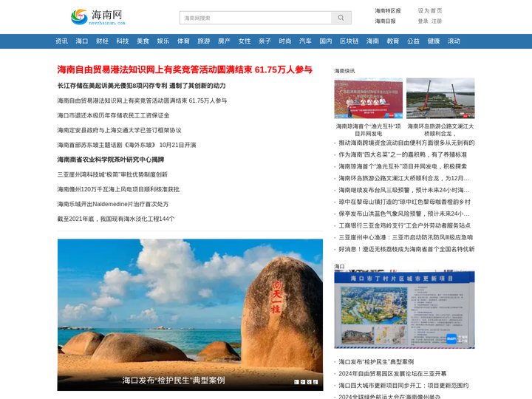Open 工商银行三亚金鸡岭支行 news item

[404, 225]
